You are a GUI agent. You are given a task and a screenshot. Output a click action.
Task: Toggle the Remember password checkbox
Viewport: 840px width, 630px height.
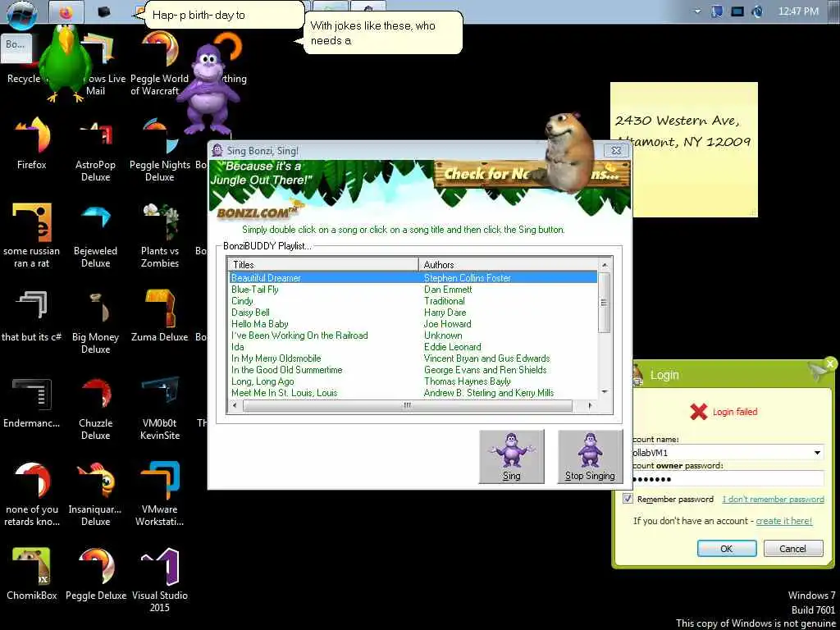(x=628, y=499)
